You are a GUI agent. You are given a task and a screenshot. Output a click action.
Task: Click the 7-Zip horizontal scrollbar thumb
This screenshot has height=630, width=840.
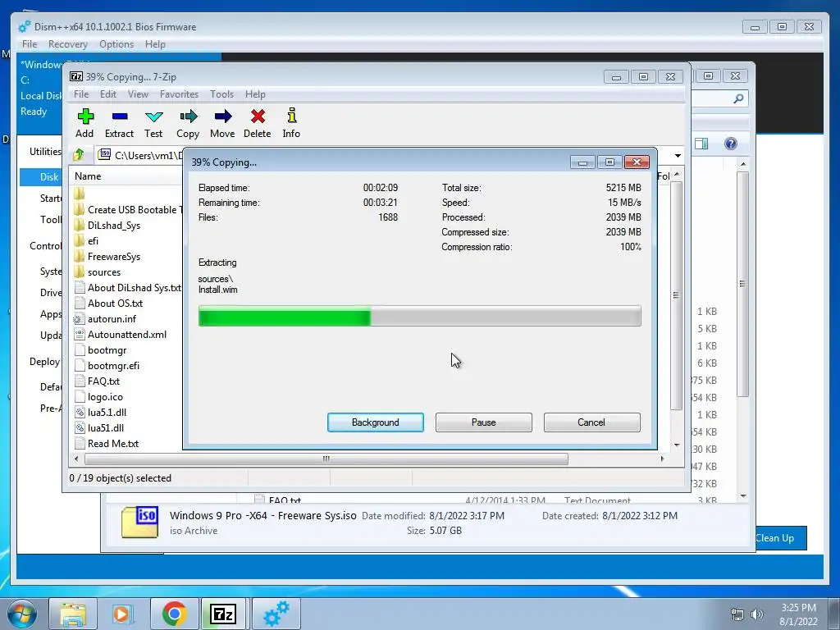click(x=326, y=459)
